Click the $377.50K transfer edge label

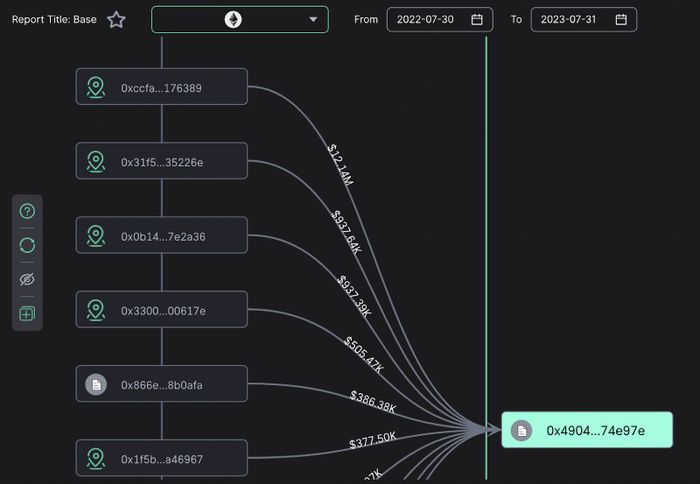pos(372,440)
